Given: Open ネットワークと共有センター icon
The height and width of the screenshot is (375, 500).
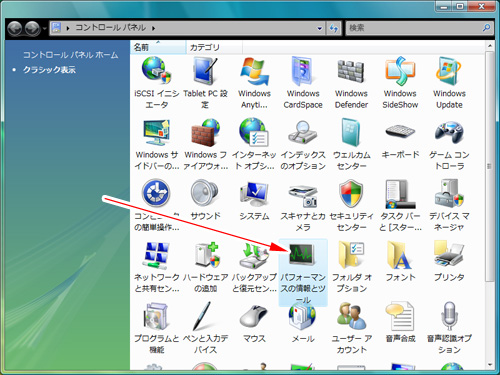Looking at the screenshot, I should (156, 255).
